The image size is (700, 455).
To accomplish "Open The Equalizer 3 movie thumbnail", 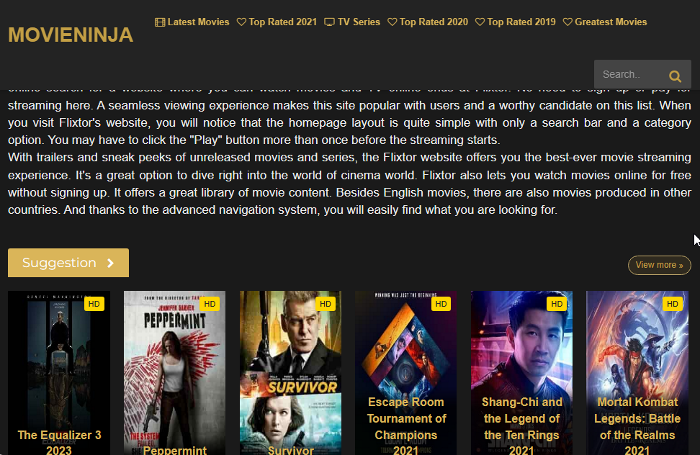I will coord(59,373).
